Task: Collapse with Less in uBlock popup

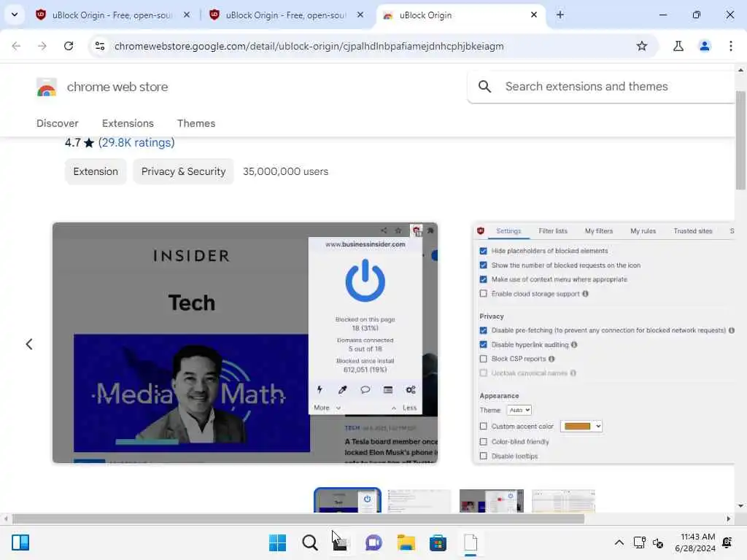Action: coord(404,408)
